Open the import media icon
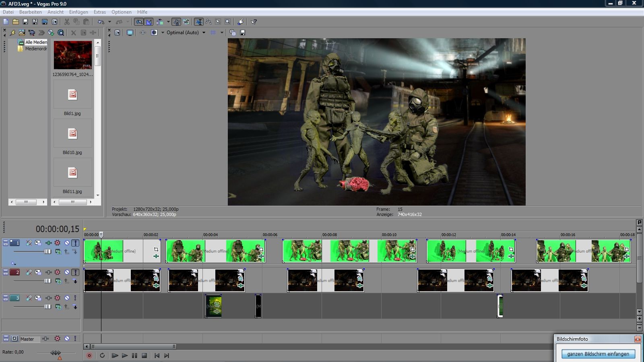The height and width of the screenshot is (362, 644). coord(22,33)
